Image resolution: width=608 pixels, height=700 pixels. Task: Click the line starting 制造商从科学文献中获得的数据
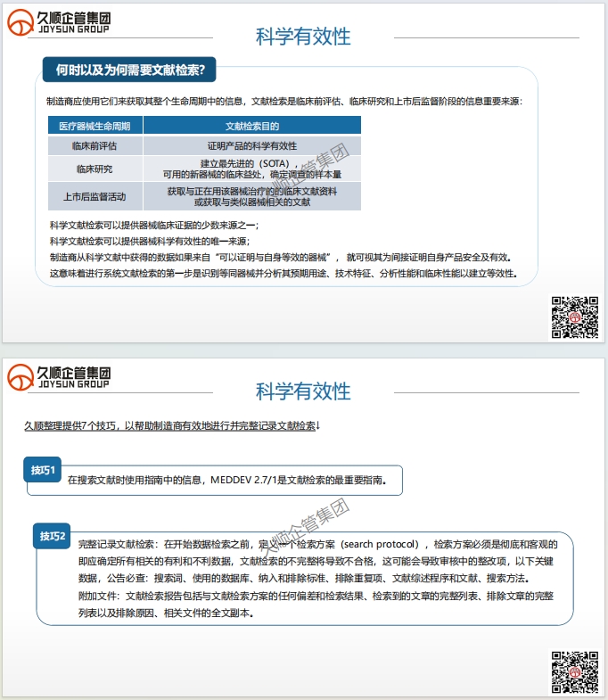pyautogui.click(x=281, y=257)
